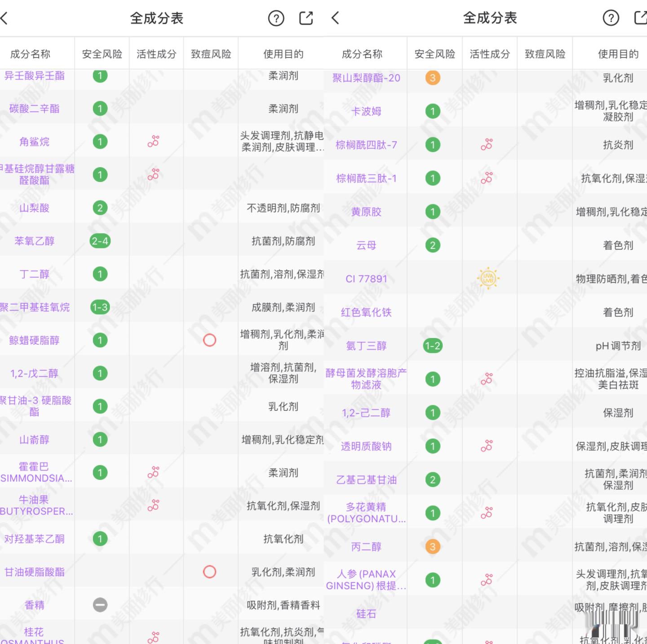Tap safety badge 2-4 for 苯氧乙醇
The width and height of the screenshot is (647, 644).
click(x=100, y=241)
